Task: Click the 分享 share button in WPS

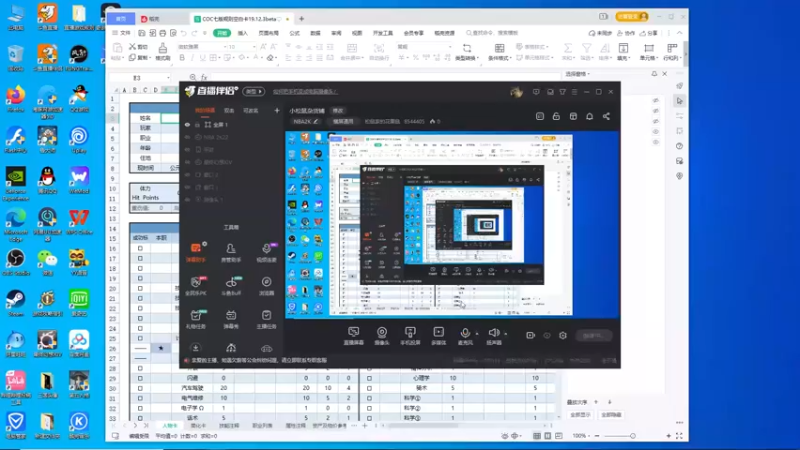Action: tap(649, 33)
